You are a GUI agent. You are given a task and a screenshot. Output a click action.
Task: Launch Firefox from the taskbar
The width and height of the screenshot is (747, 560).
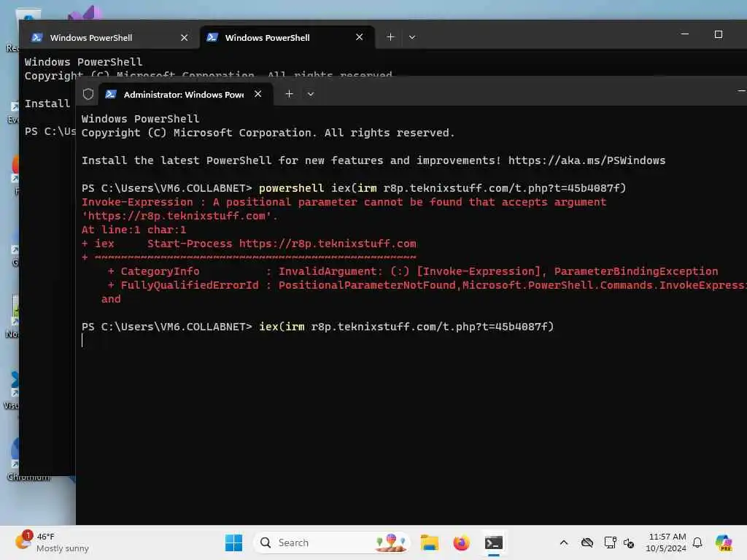click(x=461, y=542)
